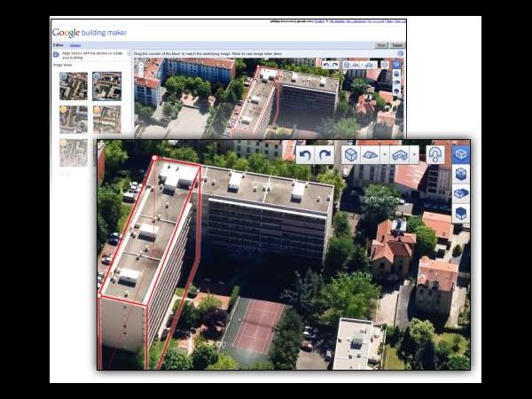This screenshot has height=399, width=532.
Task: Toggle the second cube view button below wireframe
Action: [x=460, y=174]
